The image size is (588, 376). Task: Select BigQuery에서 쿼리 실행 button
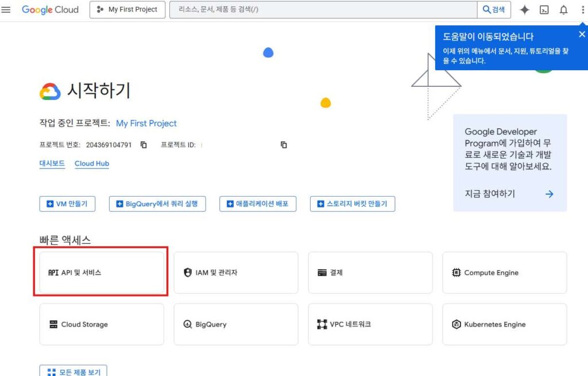[157, 204]
